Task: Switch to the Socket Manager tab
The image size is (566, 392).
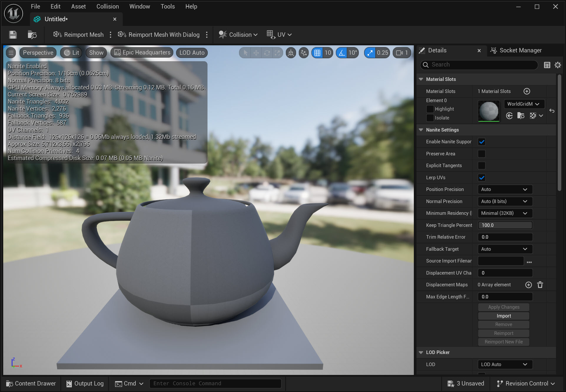Action: (x=516, y=50)
